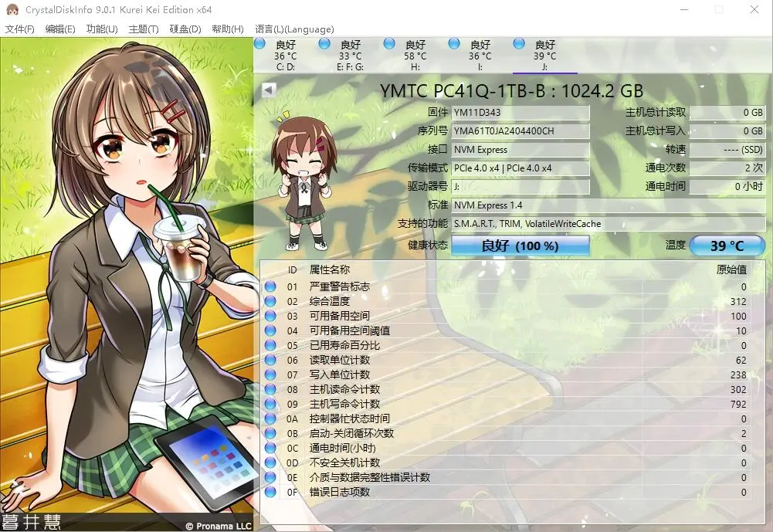Close the CrystalDiskInfo window
The width and height of the screenshot is (773, 532).
pyautogui.click(x=754, y=9)
